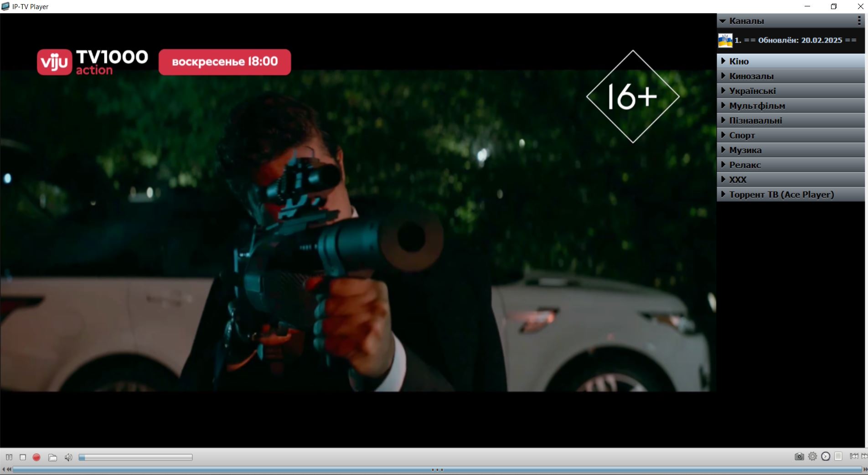
Task: Click the IP-TV Player app icon in title bar
Action: pos(5,6)
